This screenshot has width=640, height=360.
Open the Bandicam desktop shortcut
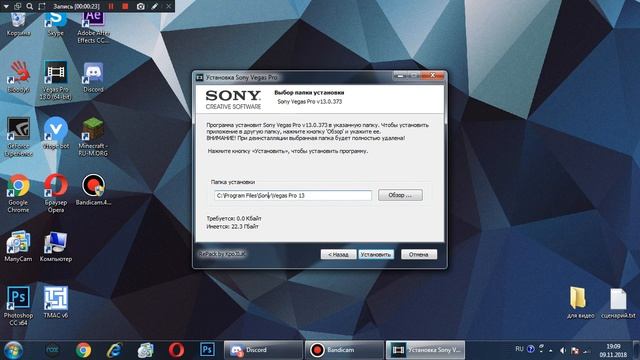coord(93,189)
